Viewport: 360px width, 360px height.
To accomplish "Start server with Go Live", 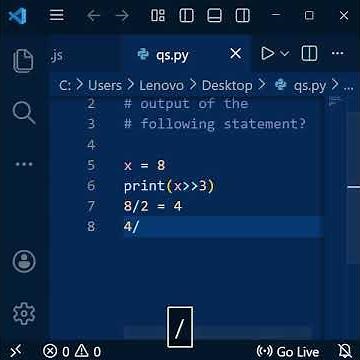I will [288, 351].
